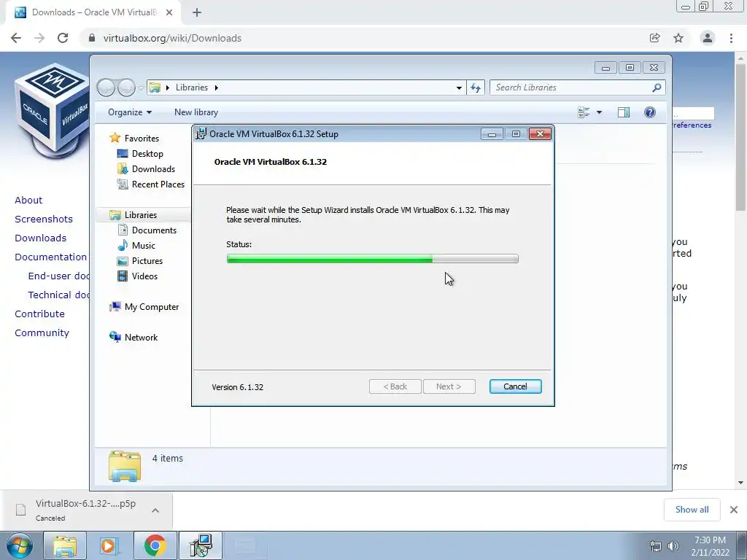This screenshot has height=560, width=747.
Task: Click Libraries in the breadcrumb path
Action: pyautogui.click(x=192, y=87)
